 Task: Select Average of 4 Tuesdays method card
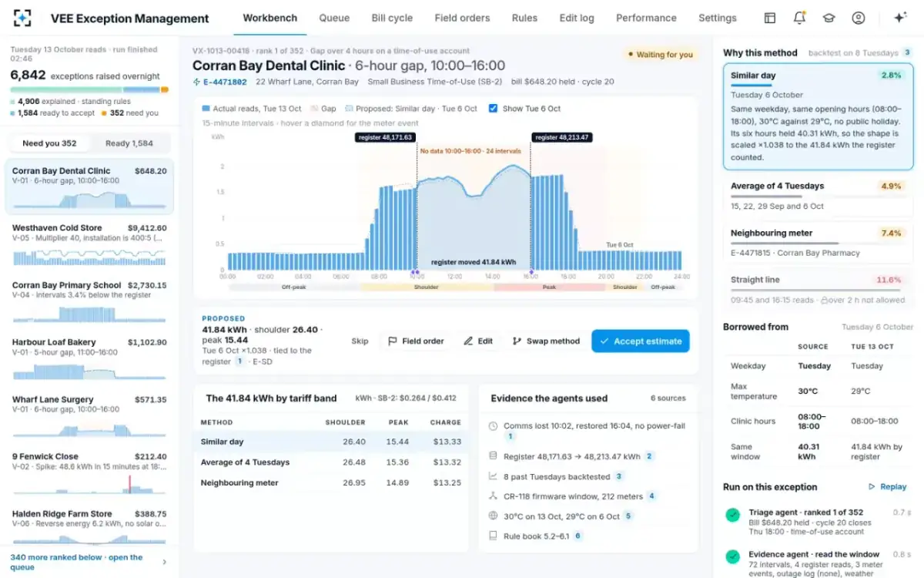819,197
